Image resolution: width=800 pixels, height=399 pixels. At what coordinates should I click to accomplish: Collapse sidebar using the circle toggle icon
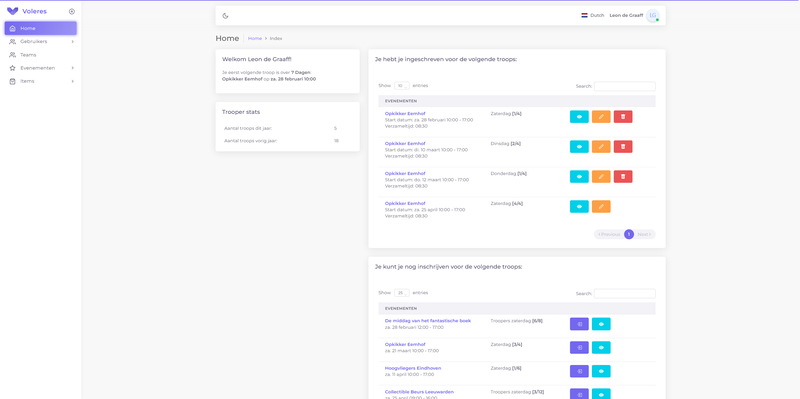coord(72,11)
